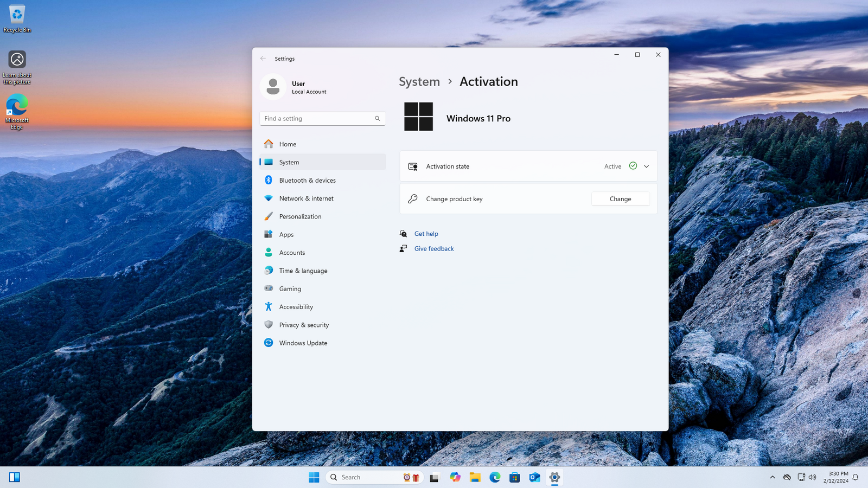Click the Change product key button
Screen dimensions: 868x488
click(x=621, y=199)
